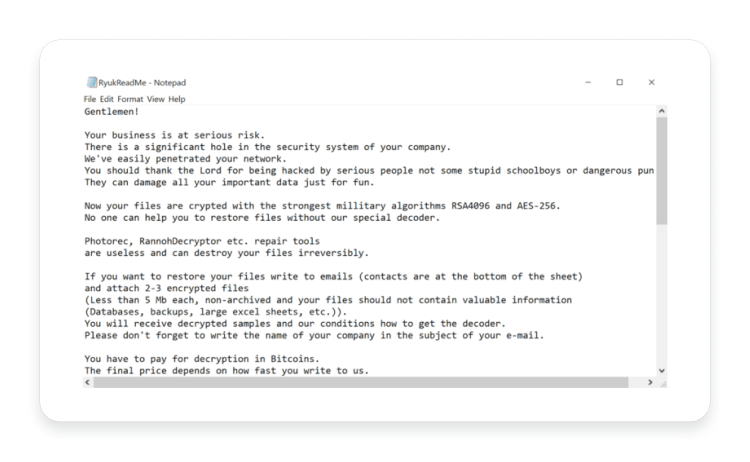Place cursor at end of the Bitcoins line

(x=320, y=359)
